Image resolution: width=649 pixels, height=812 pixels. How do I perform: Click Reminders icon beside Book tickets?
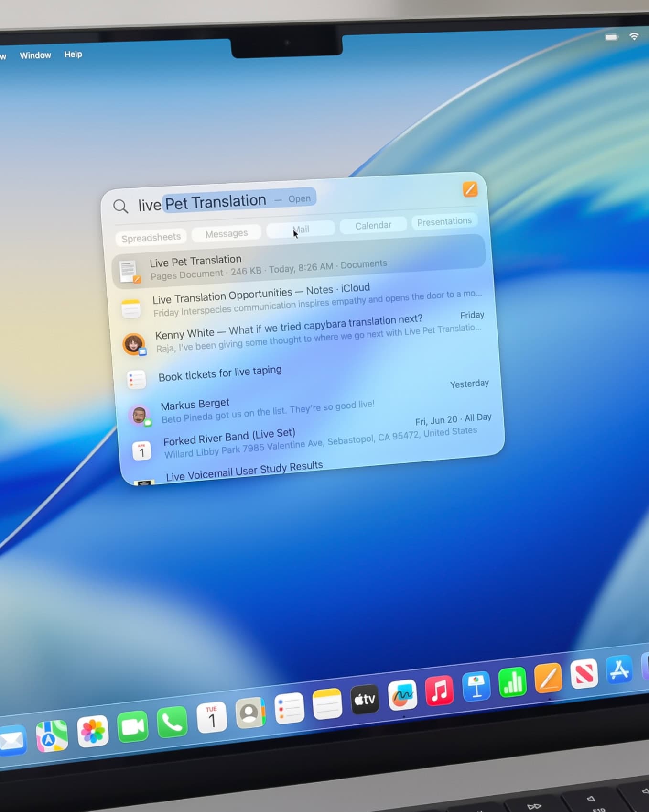(137, 380)
